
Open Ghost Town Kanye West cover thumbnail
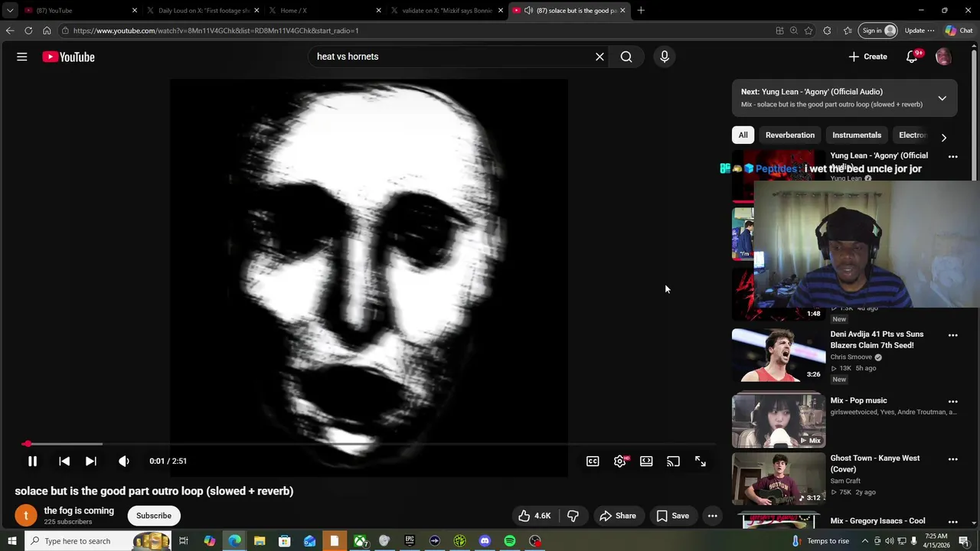coord(779,479)
